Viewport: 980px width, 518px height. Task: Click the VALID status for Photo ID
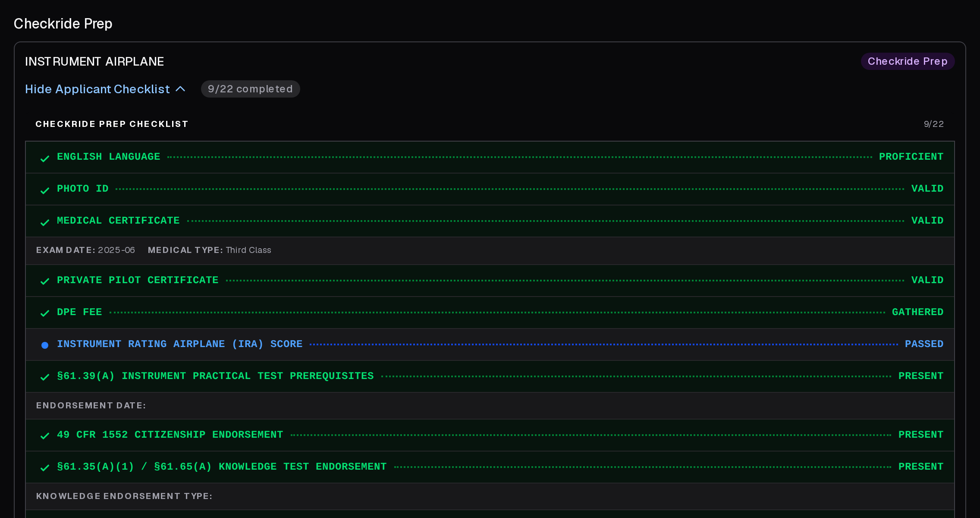[x=927, y=189]
